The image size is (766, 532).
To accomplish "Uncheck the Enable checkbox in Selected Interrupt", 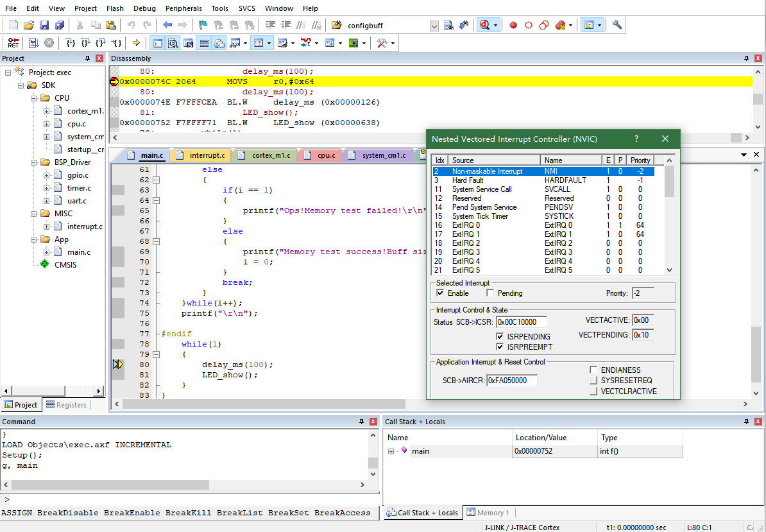I will [x=440, y=293].
